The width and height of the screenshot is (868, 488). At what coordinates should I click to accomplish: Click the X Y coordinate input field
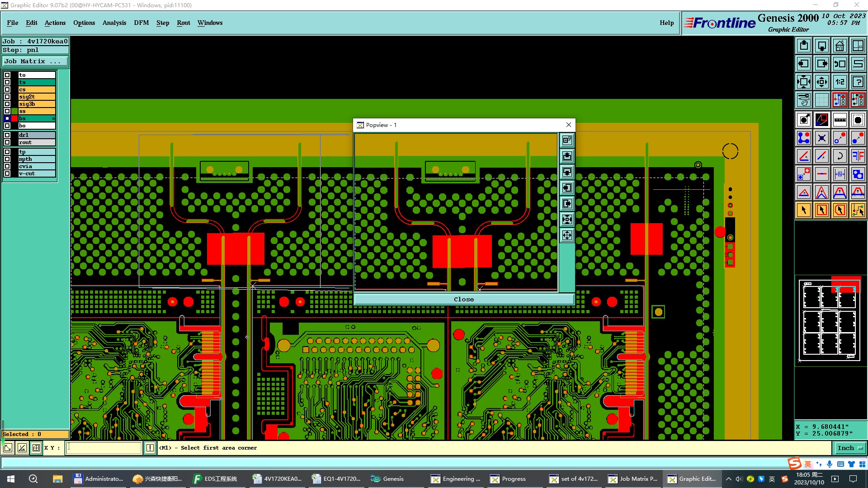click(104, 448)
